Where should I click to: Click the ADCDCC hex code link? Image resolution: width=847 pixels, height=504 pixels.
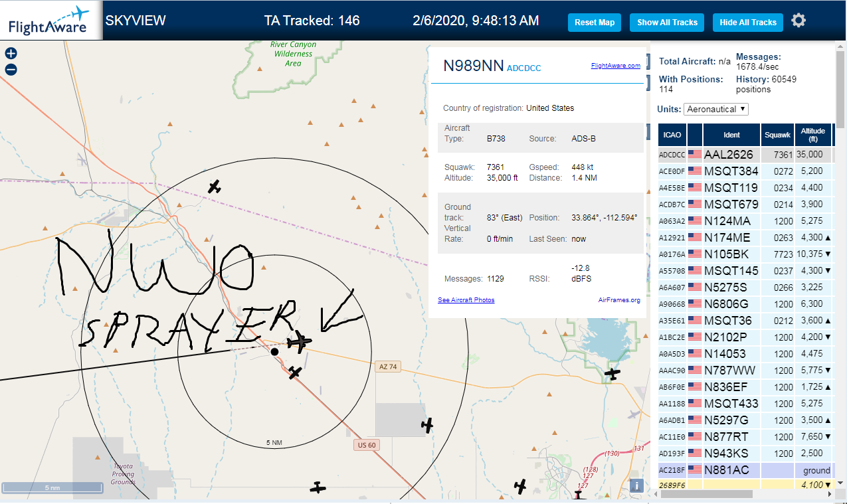pyautogui.click(x=523, y=68)
